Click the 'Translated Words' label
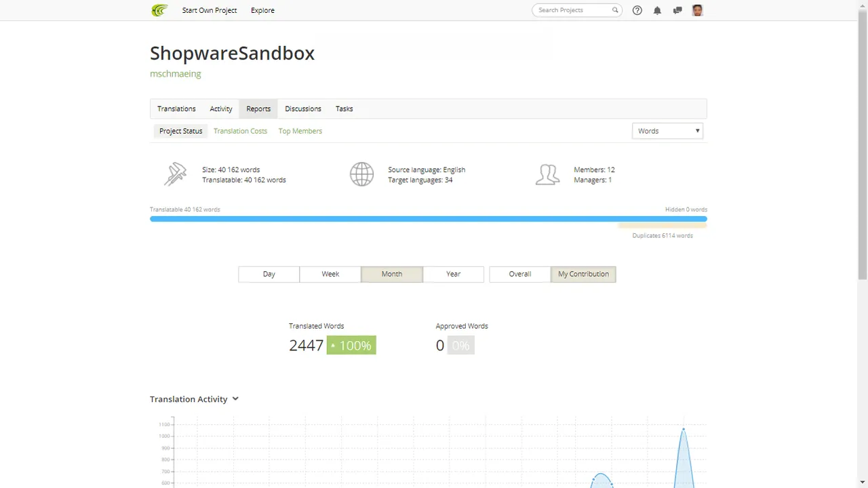 click(316, 326)
